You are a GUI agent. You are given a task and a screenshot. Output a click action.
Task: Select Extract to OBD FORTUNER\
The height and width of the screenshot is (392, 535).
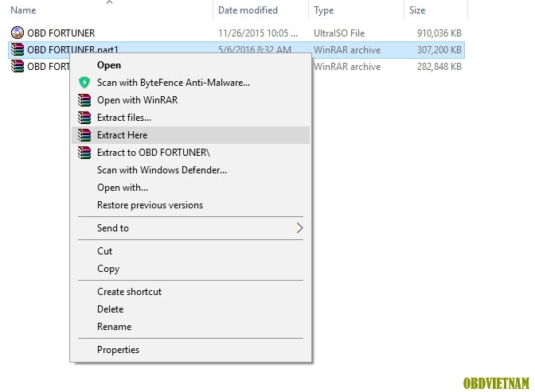[x=154, y=153]
